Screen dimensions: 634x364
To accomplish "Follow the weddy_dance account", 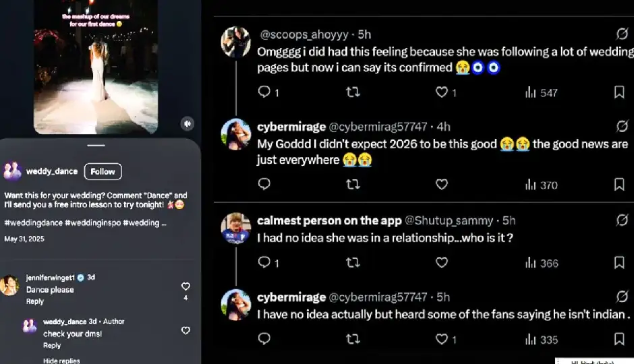I will [103, 171].
